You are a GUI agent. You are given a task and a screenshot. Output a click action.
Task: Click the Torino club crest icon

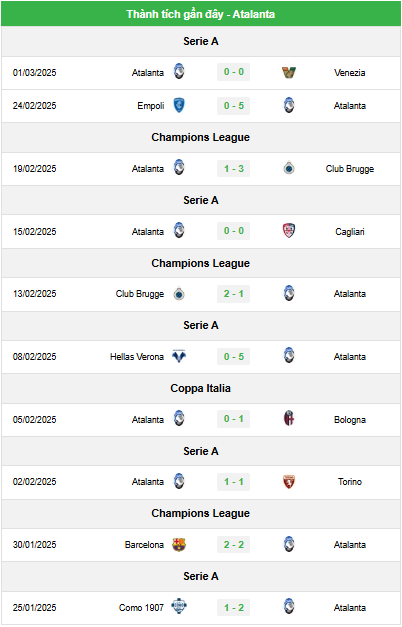coord(289,481)
